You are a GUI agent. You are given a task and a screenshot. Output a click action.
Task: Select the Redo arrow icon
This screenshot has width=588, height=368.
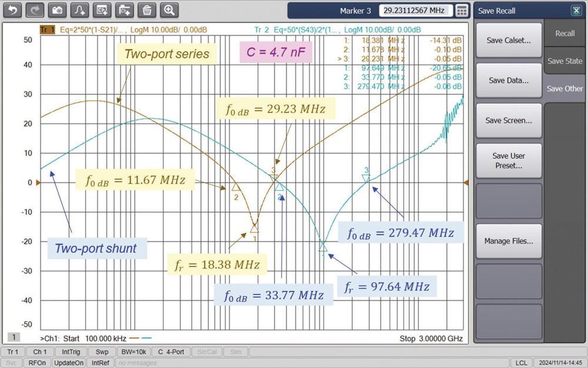point(34,10)
